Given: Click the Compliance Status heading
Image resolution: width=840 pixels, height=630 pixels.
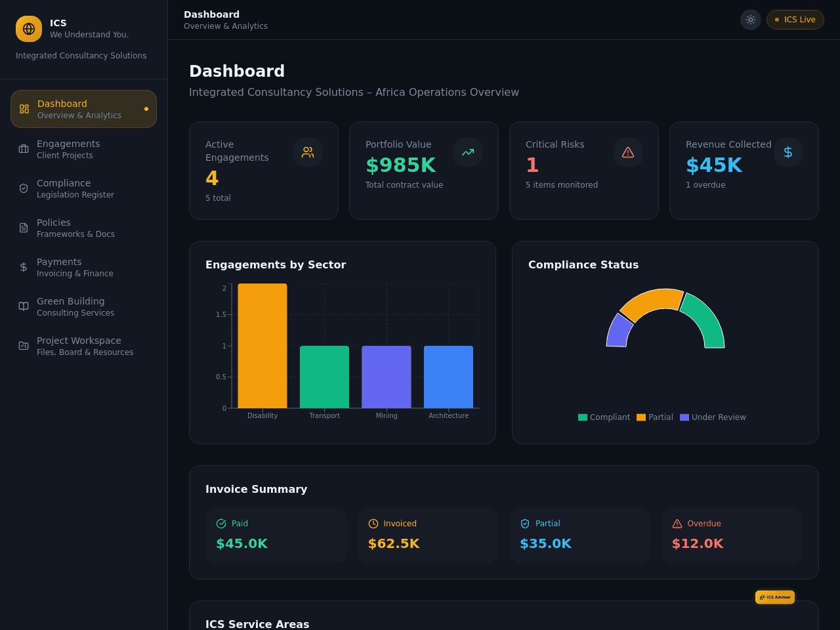Looking at the screenshot, I should [583, 265].
